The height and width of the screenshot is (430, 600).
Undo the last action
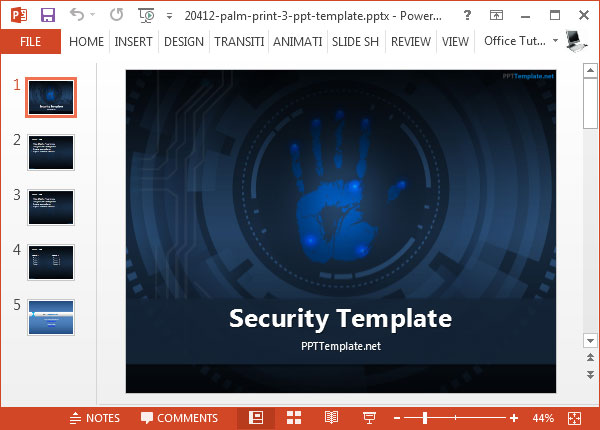[x=77, y=15]
